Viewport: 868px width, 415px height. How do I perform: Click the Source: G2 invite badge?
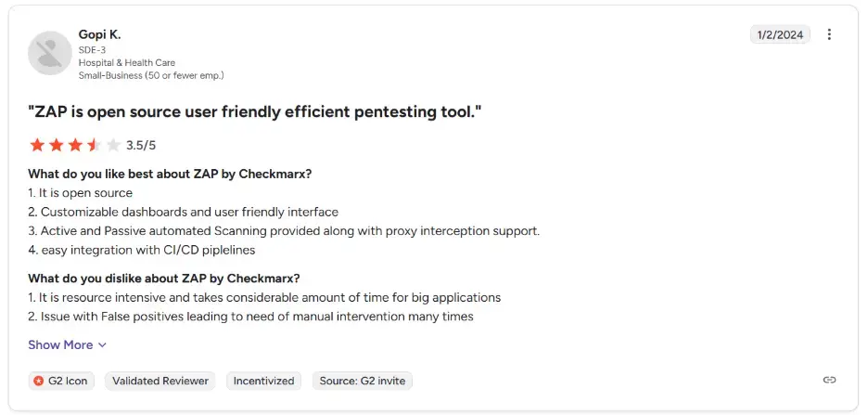coord(362,381)
